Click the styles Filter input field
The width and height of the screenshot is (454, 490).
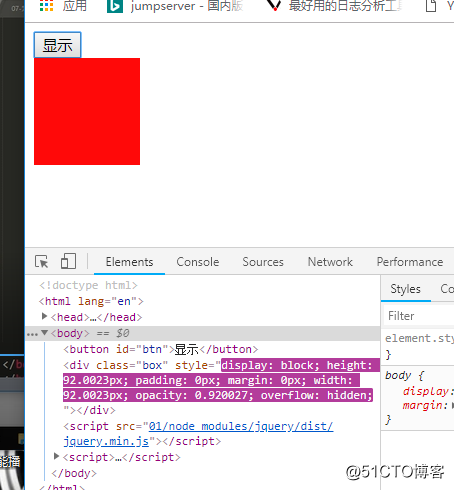(x=420, y=316)
